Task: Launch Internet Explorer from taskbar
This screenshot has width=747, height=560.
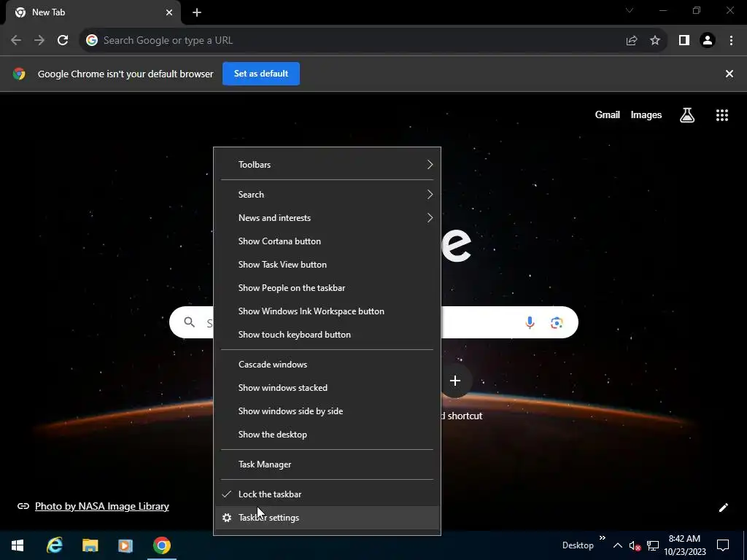Action: click(55, 545)
